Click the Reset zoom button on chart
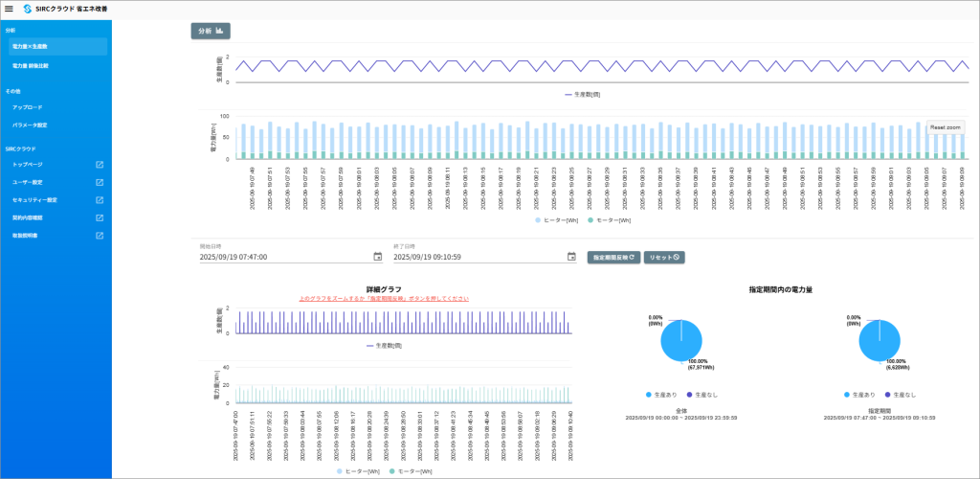This screenshot has height=479, width=980. (947, 127)
